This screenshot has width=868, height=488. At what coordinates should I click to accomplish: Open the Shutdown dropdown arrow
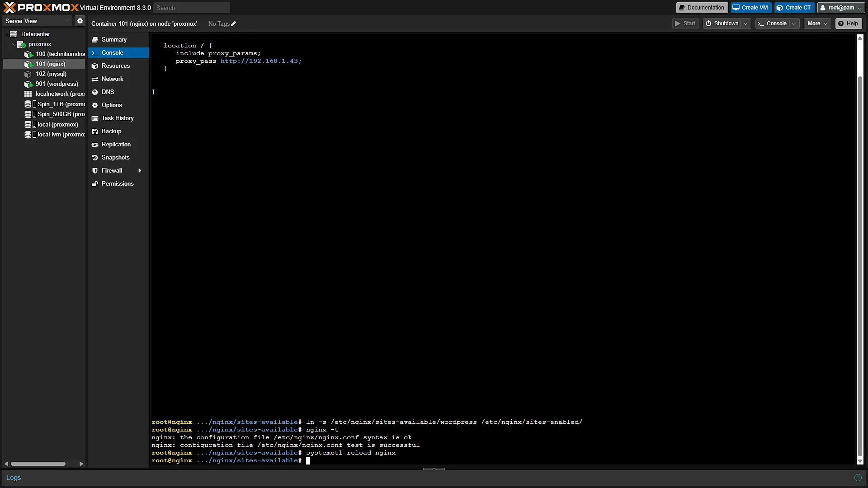coord(745,23)
